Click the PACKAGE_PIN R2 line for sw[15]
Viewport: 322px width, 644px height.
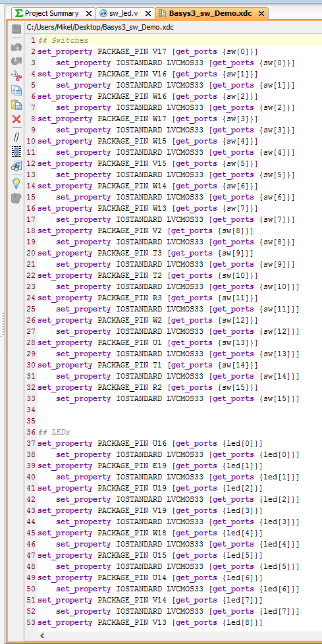click(148, 387)
